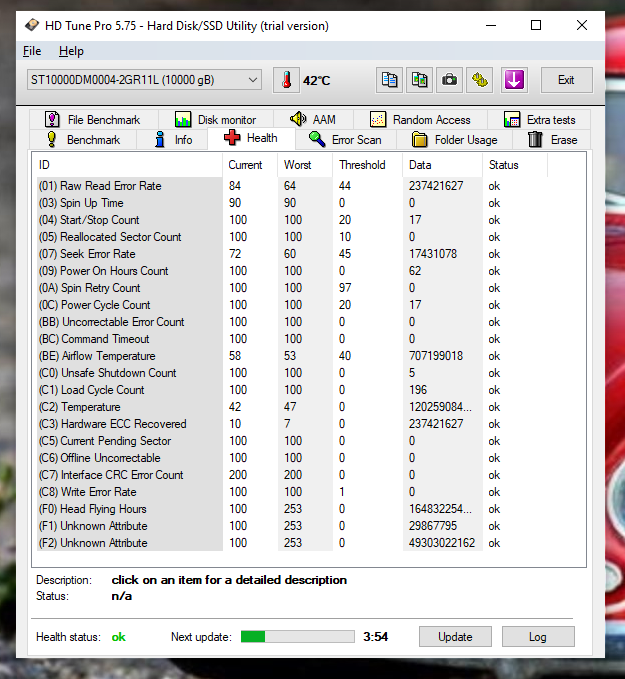Open the Help menu
Screen dimensions: 625x679
[x=71, y=51]
